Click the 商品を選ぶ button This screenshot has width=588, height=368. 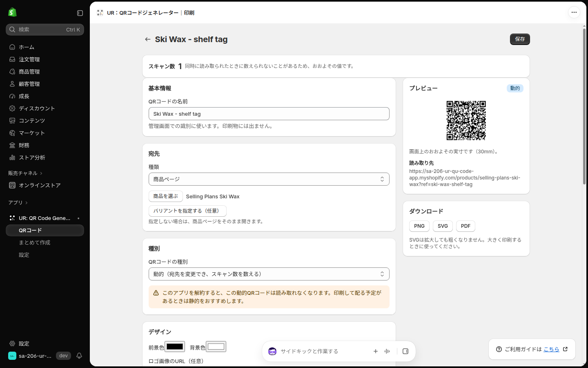pyautogui.click(x=166, y=196)
